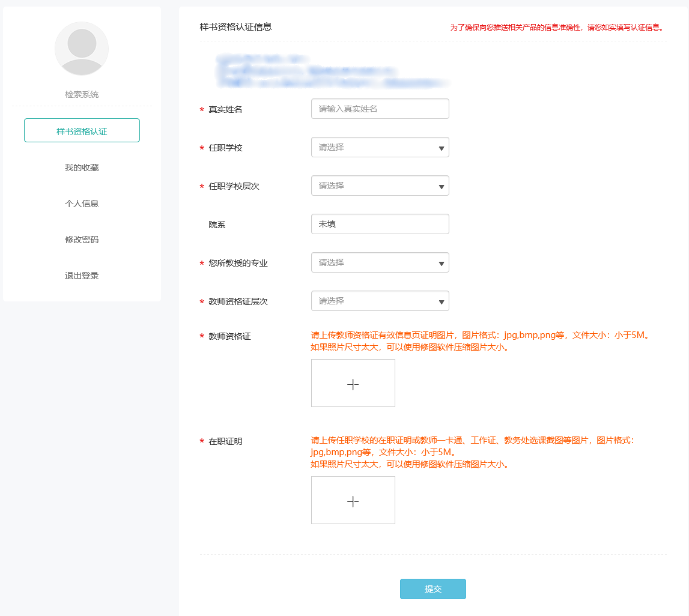Open 我的收藏 from the sidebar
689x616 pixels.
82,168
